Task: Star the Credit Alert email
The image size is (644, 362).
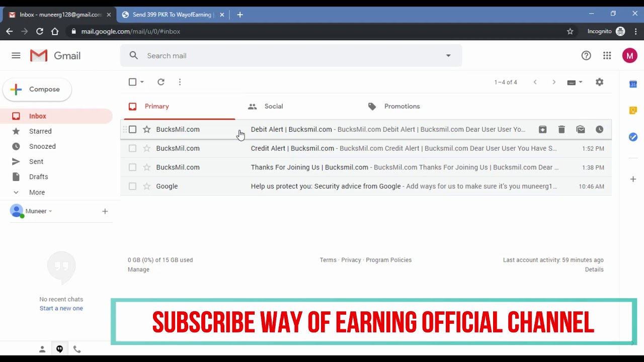Action: click(x=146, y=148)
